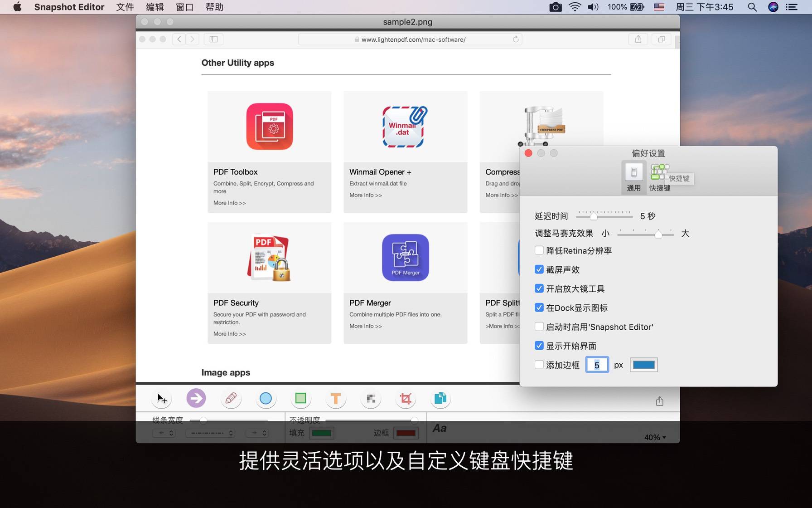Screen dimensions: 812x508
Task: Click More Info link under PDF Merger
Action: 366,326
